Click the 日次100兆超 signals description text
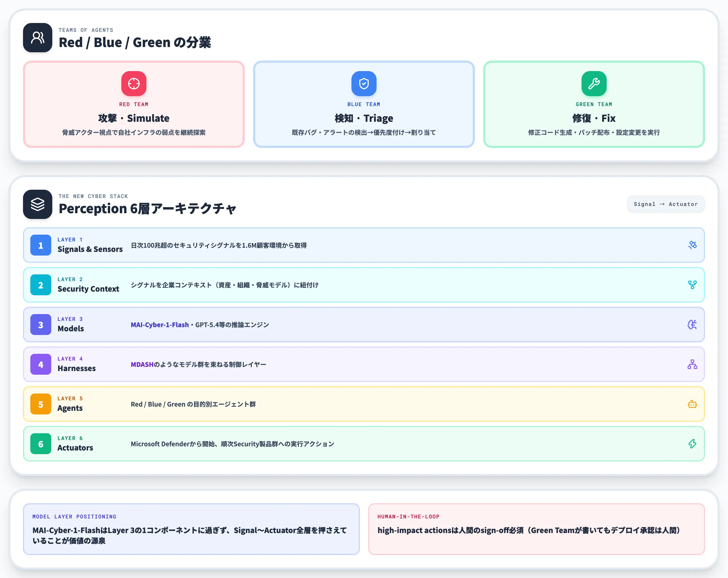728x578 pixels. point(219,245)
